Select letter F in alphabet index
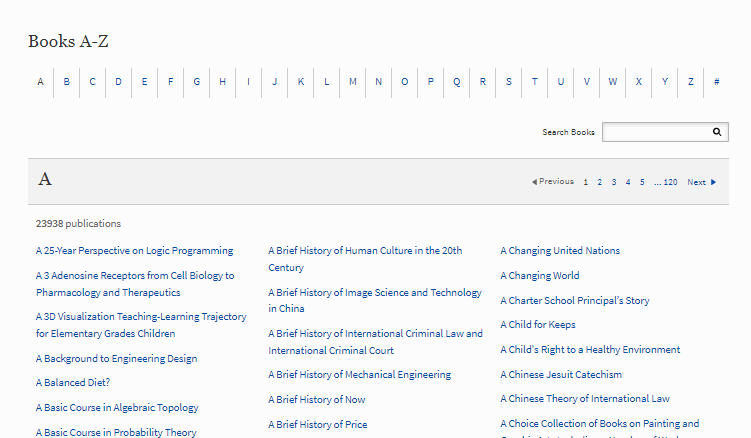 (171, 81)
